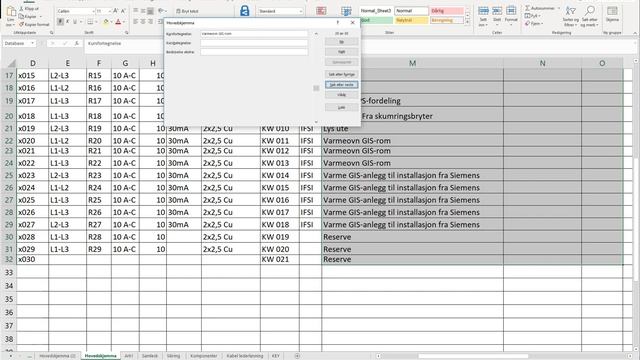
Task: Switch to the Sikring sheet tab
Action: [173, 356]
